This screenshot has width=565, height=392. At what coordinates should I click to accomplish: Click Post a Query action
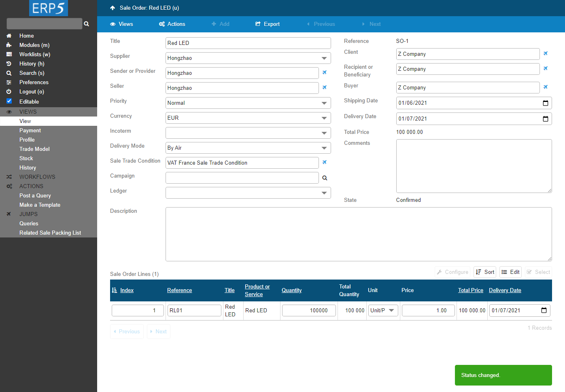(35, 195)
